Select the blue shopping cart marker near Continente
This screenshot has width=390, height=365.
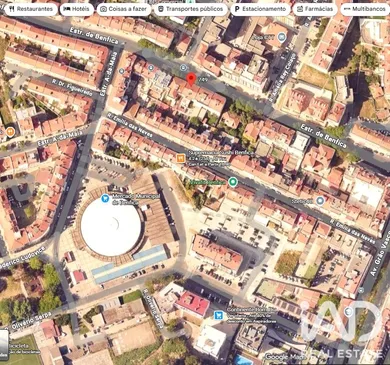(x=219, y=315)
